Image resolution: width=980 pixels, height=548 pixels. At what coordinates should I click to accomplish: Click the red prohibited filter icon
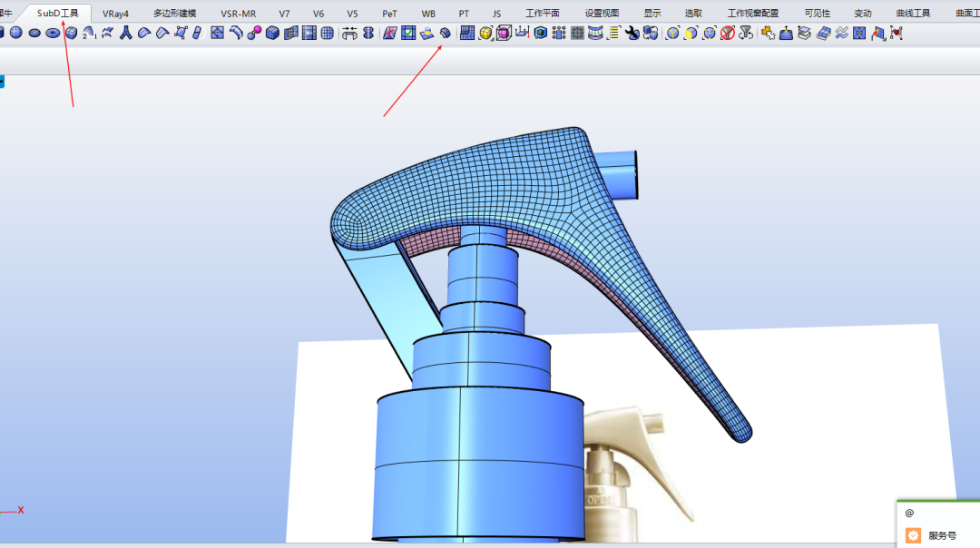tap(728, 34)
